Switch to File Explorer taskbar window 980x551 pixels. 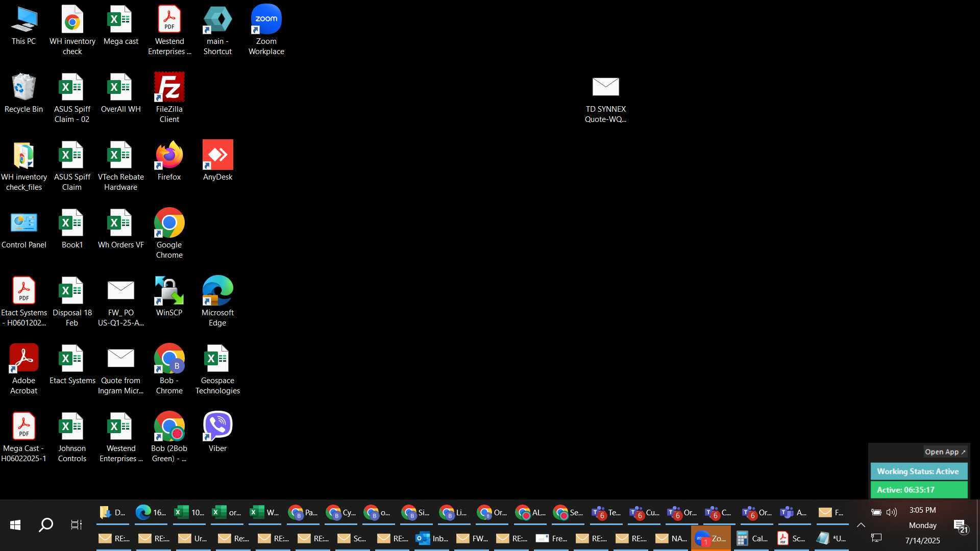(x=112, y=512)
